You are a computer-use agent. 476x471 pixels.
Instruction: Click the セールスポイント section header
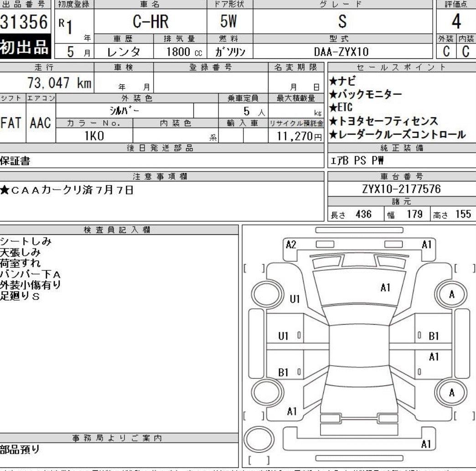coord(401,67)
